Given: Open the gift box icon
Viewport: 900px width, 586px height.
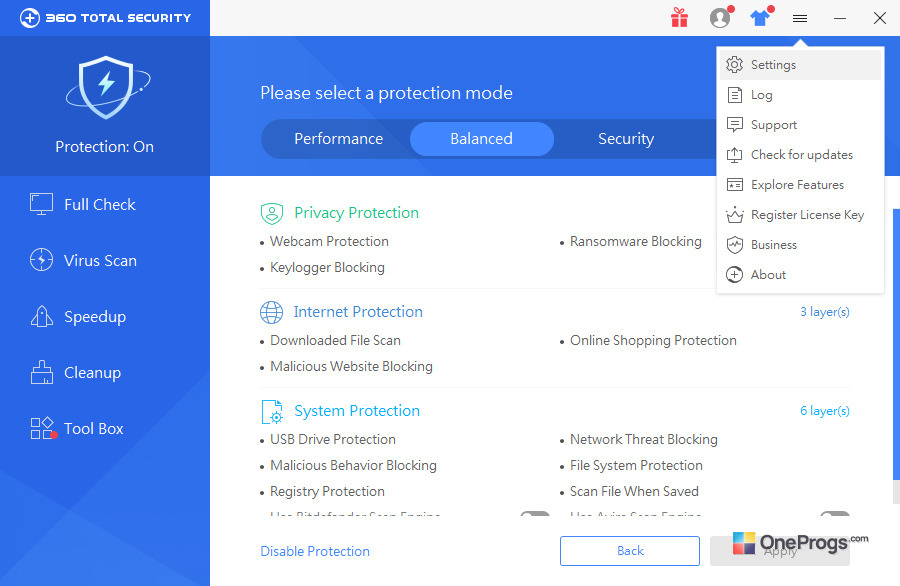Looking at the screenshot, I should click(x=680, y=18).
